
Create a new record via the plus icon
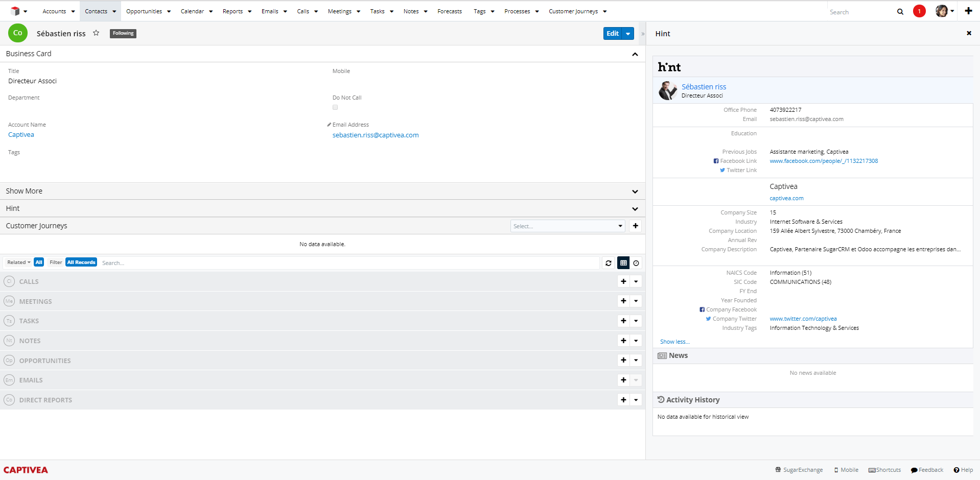pos(969,11)
